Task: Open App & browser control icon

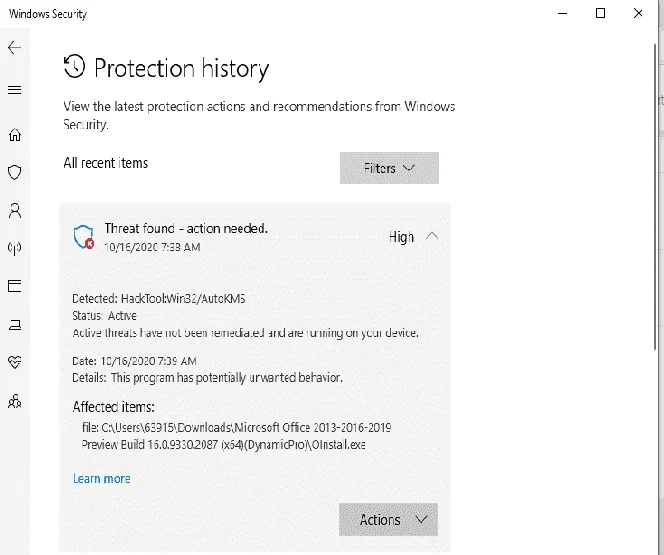Action: [x=14, y=286]
